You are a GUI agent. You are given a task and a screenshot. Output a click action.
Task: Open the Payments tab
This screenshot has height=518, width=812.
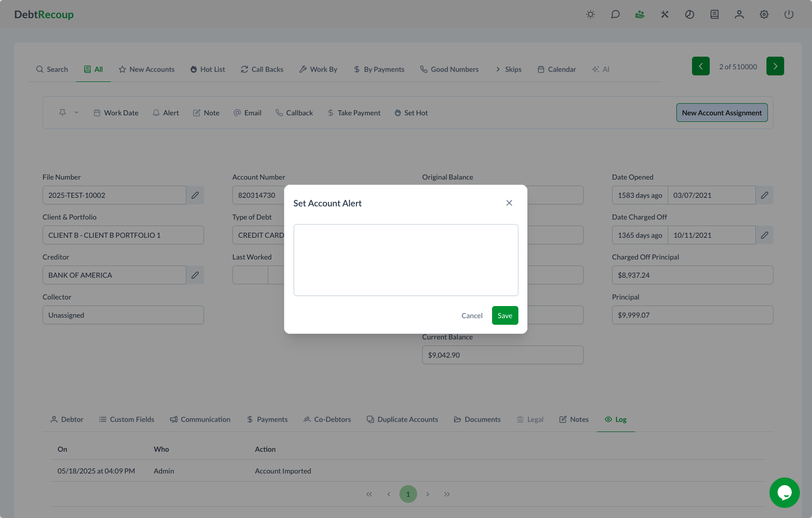coord(267,419)
